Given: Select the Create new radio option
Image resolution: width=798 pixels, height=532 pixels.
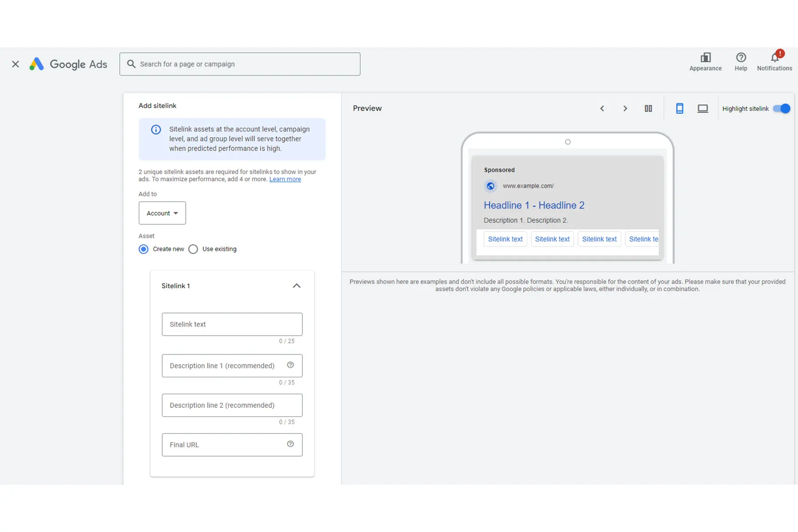Looking at the screenshot, I should pos(144,249).
